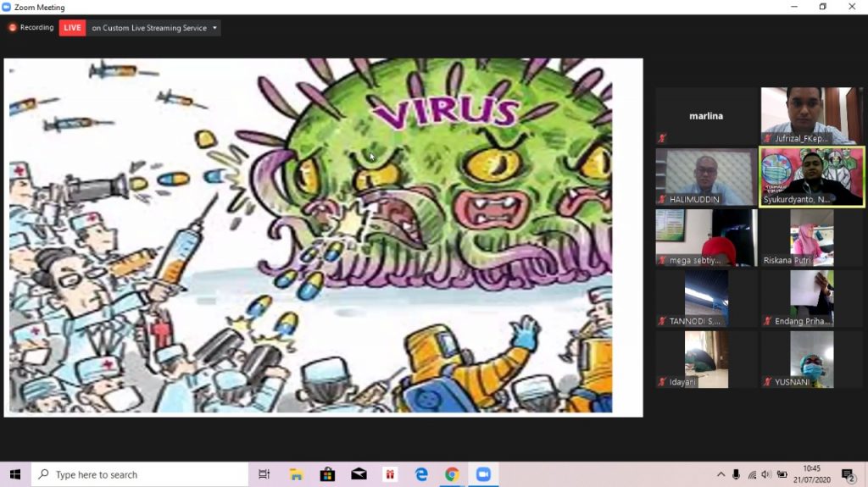Select the HALIMUDDIN video thumbnail
The width and height of the screenshot is (868, 487).
(706, 177)
